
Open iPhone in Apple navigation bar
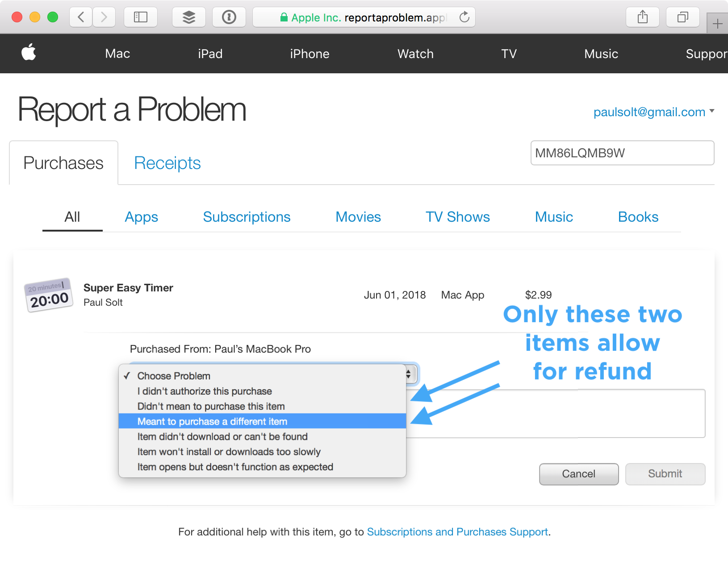coord(310,54)
